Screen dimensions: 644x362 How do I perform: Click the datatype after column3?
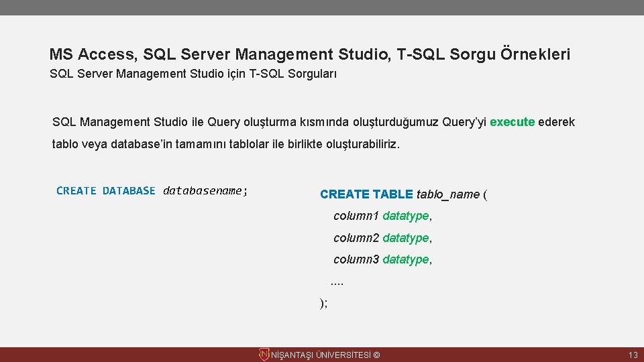[406, 260]
